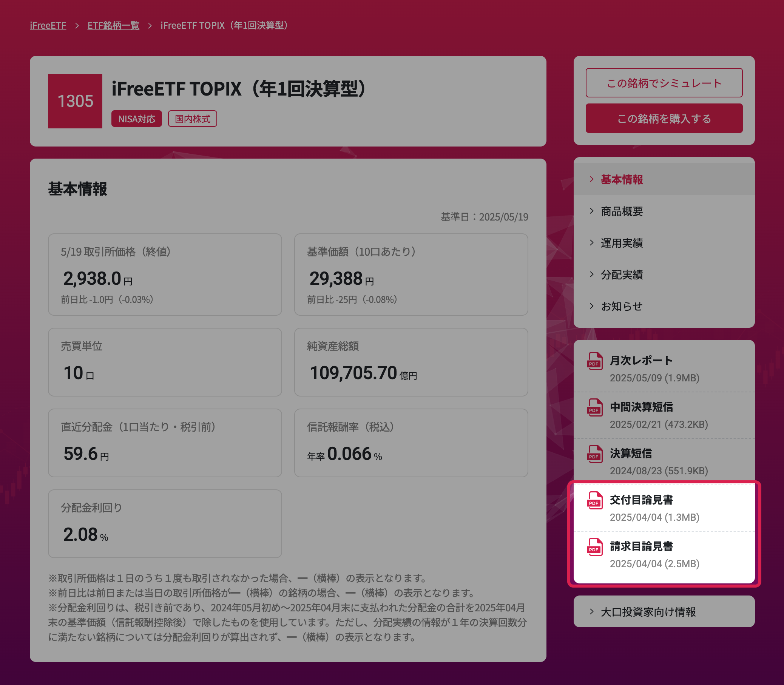784x685 pixels.
Task: Click the 売買単位 label
Action: (x=82, y=346)
